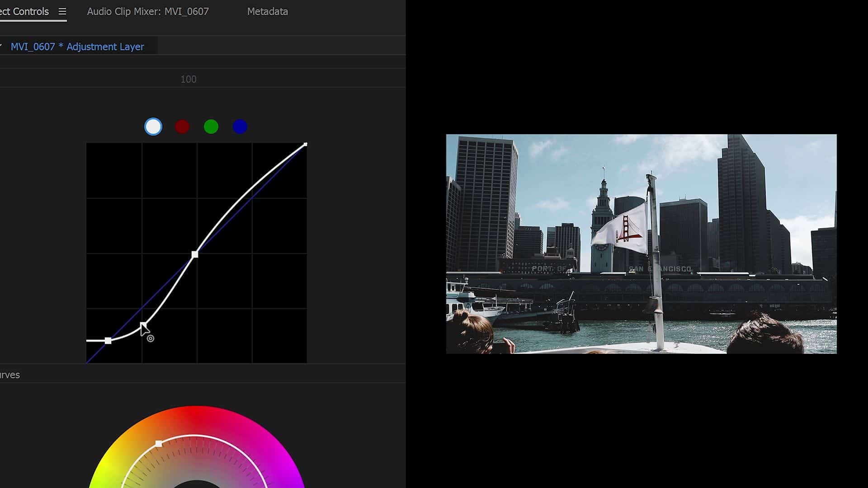Click the video preview in the Program Monitor
Image resolution: width=868 pixels, height=488 pixels.
[x=641, y=244]
